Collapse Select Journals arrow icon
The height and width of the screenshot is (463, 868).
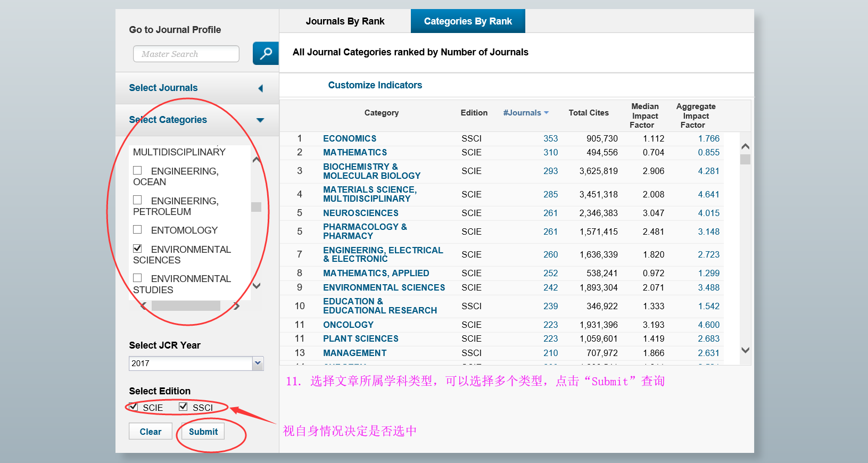[261, 88]
